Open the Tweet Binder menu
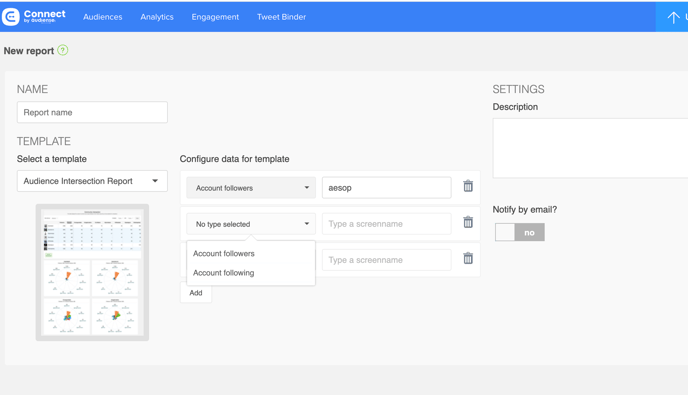 [281, 17]
